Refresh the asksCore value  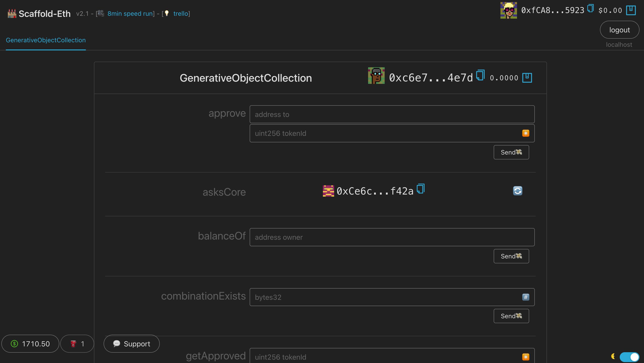pos(517,191)
